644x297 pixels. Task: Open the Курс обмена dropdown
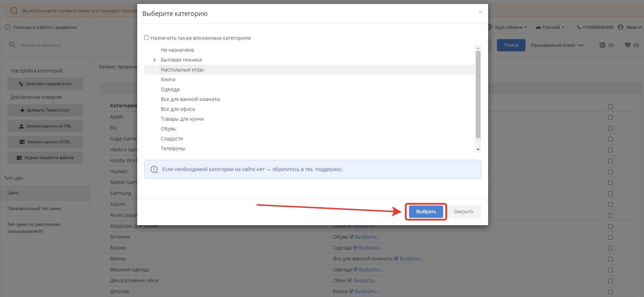click(510, 27)
